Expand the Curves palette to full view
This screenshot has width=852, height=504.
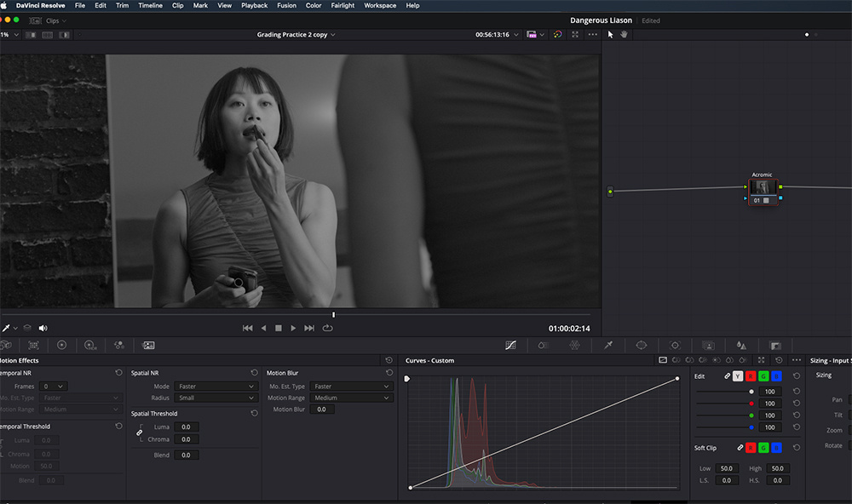tap(761, 360)
